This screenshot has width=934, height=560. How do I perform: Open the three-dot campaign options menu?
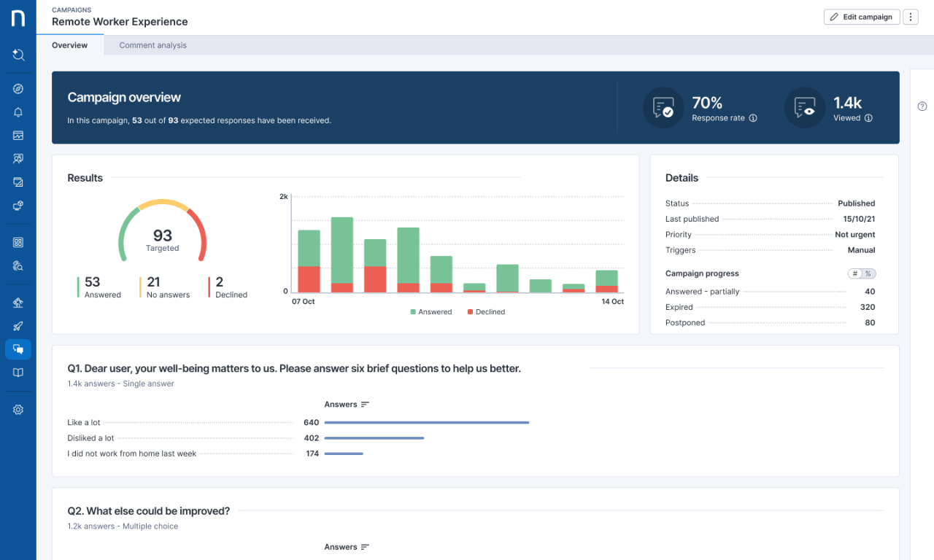tap(910, 17)
